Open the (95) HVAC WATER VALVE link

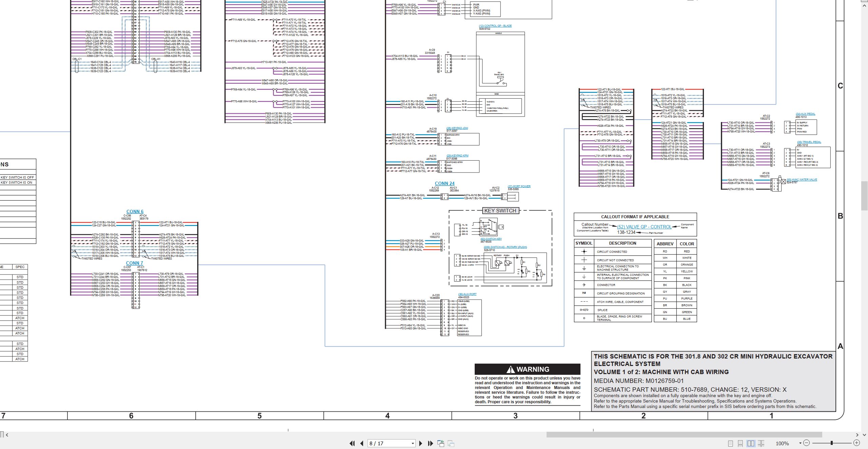pyautogui.click(x=802, y=180)
